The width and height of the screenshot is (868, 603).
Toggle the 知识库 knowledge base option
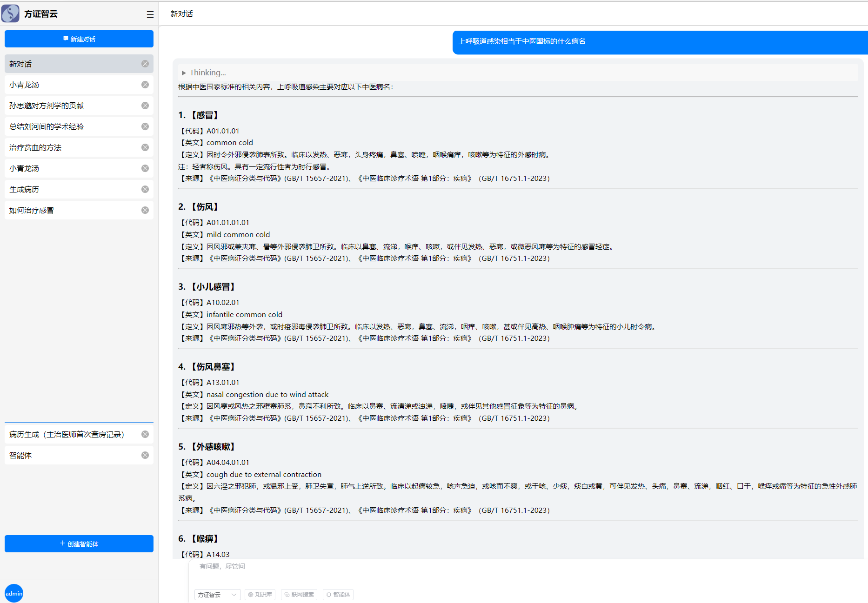(260, 595)
